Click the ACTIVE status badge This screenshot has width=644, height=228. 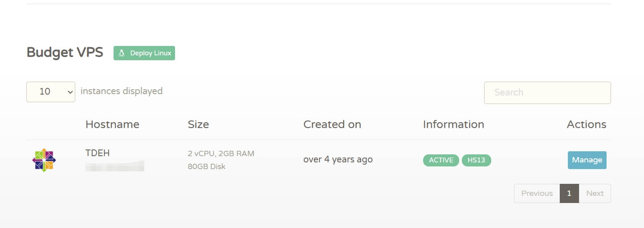click(x=441, y=160)
